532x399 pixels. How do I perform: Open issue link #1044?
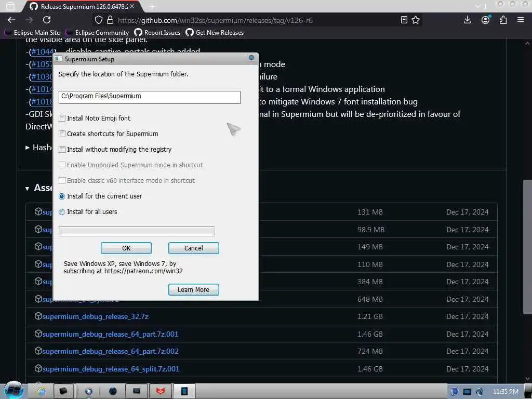[x=43, y=51]
